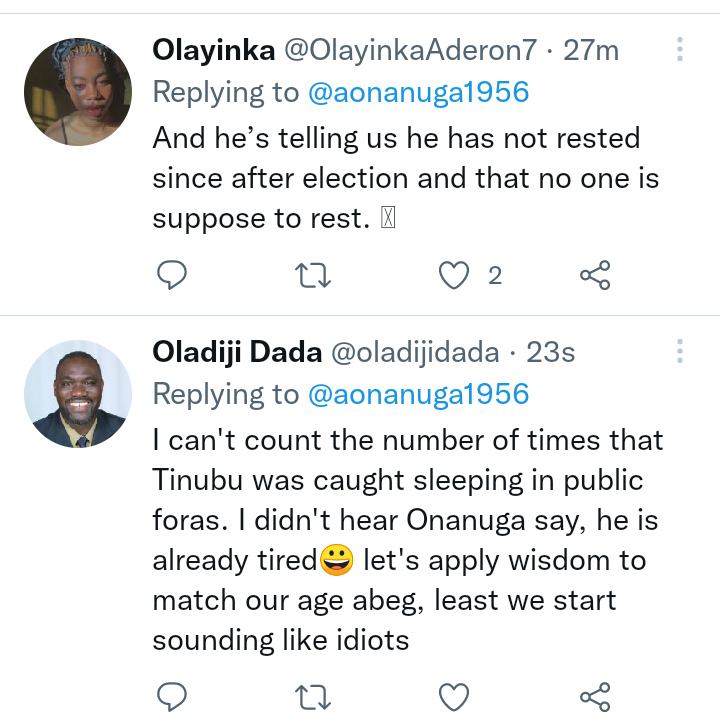Viewport: 720px width, 724px height.
Task: Retweet Olayinka's tweet about rest
Action: point(313,275)
